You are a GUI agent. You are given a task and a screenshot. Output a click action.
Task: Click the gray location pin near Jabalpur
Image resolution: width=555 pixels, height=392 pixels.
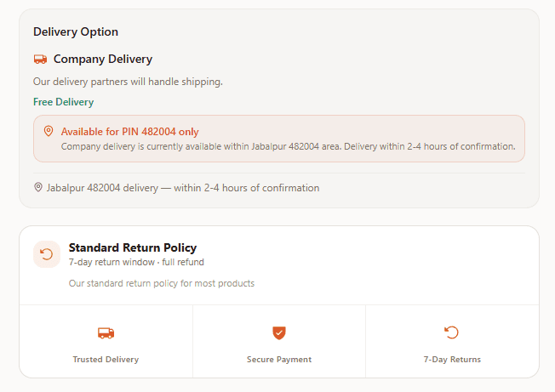click(x=38, y=187)
